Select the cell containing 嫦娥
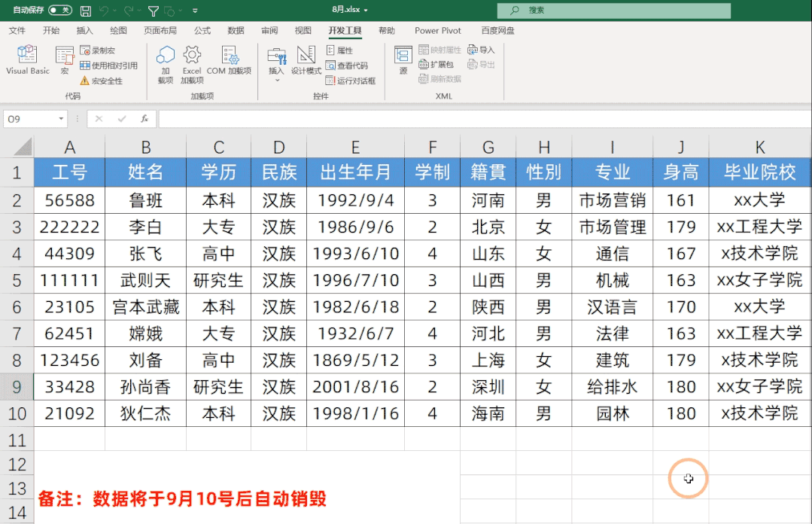Viewport: 812px width, 524px height. (145, 334)
